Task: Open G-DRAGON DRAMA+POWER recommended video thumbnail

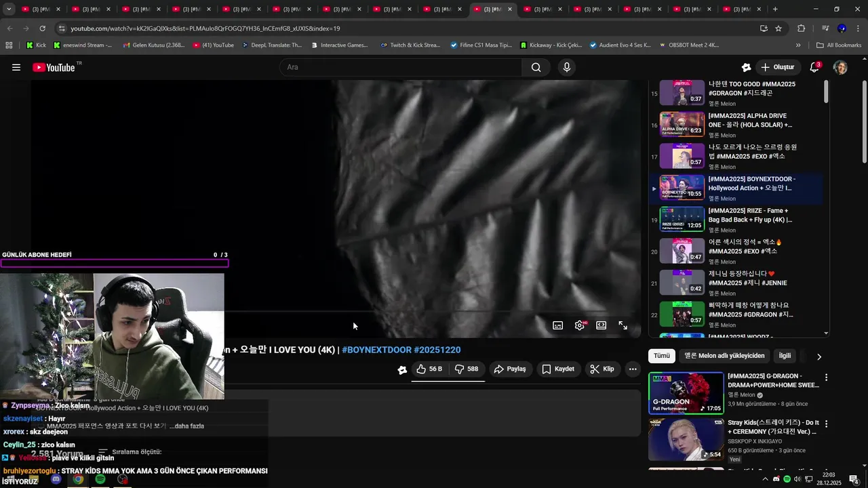Action: click(x=686, y=393)
